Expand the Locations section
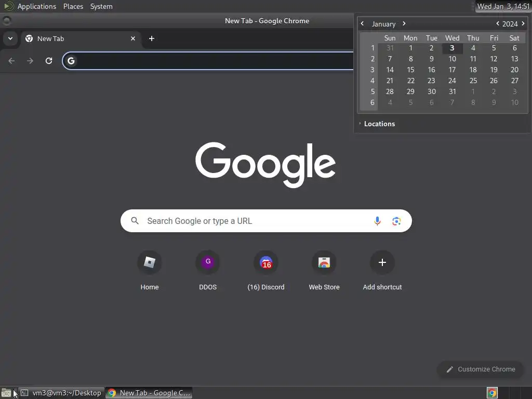Image resolution: width=532 pixels, height=399 pixels. point(377,124)
